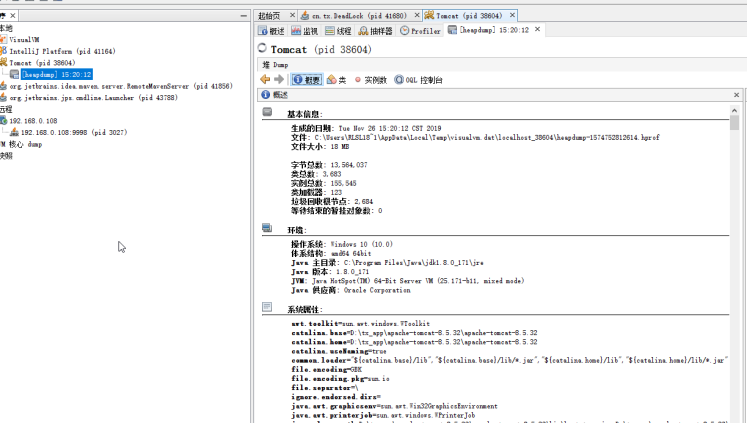Click the GC roots value 2,684
747x424 pixels.
coord(363,202)
